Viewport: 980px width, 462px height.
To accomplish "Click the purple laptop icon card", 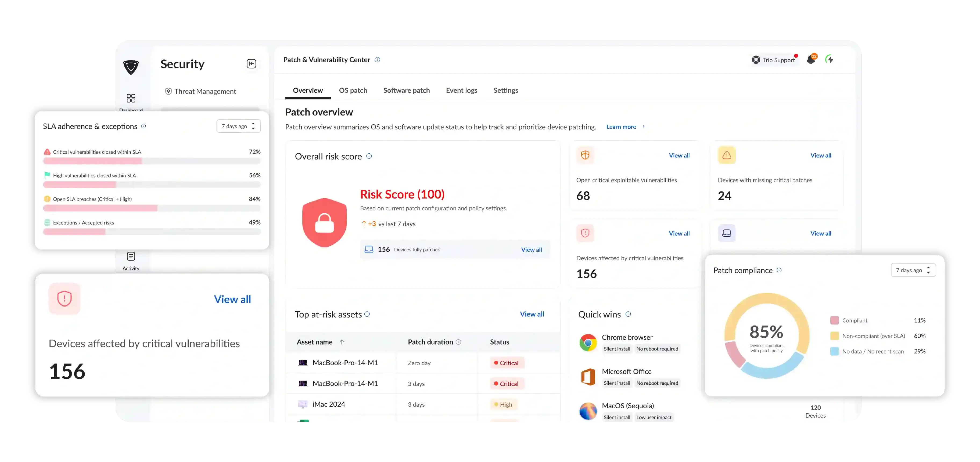I will [727, 233].
